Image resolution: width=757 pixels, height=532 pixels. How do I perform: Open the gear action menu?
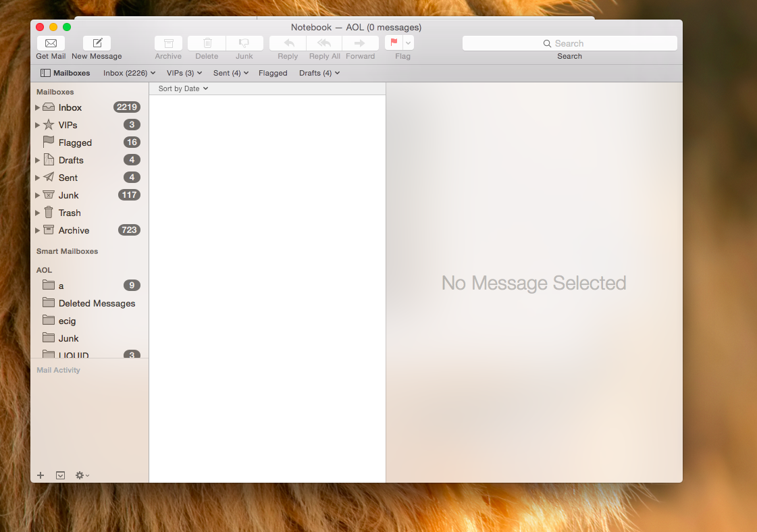point(82,475)
